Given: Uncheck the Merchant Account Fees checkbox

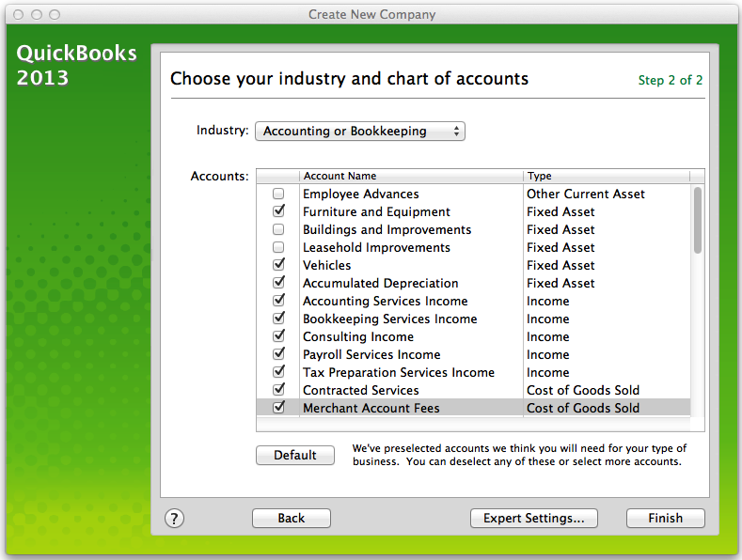Looking at the screenshot, I should [x=278, y=407].
